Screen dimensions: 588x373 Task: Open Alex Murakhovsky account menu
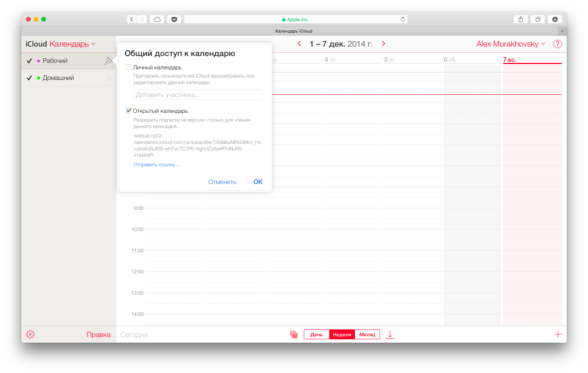(511, 44)
